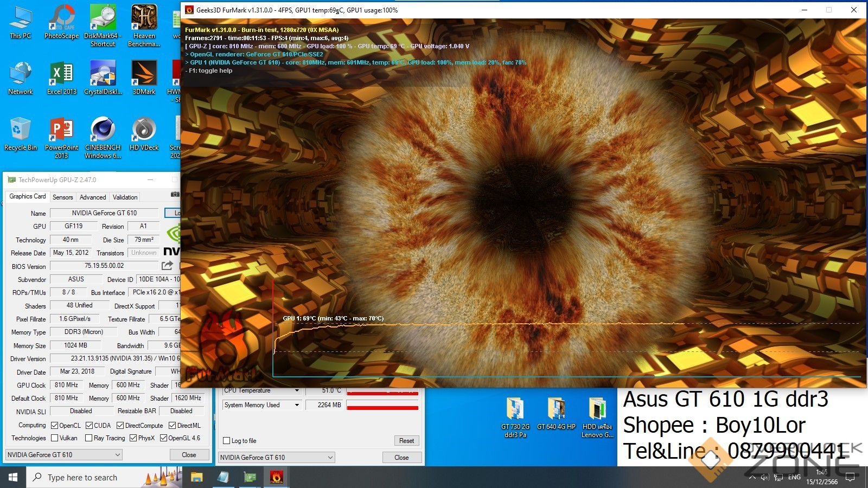Screen dimensions: 868x488
Task: Expand the System Memory Used sensor dropdown
Action: [x=297, y=405]
